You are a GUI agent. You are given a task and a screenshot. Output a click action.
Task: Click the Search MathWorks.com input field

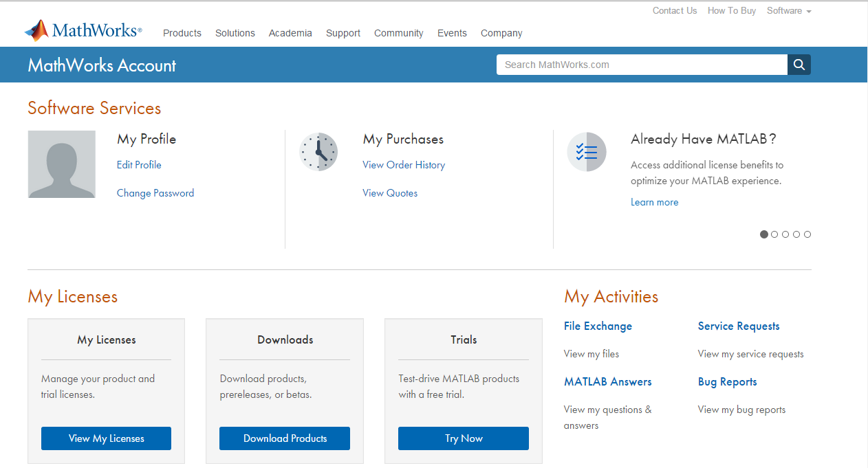pos(642,65)
